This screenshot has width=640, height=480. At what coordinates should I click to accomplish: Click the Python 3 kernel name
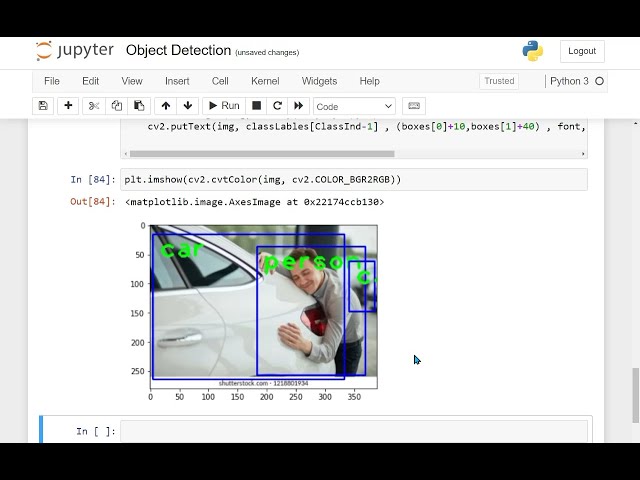pos(569,81)
